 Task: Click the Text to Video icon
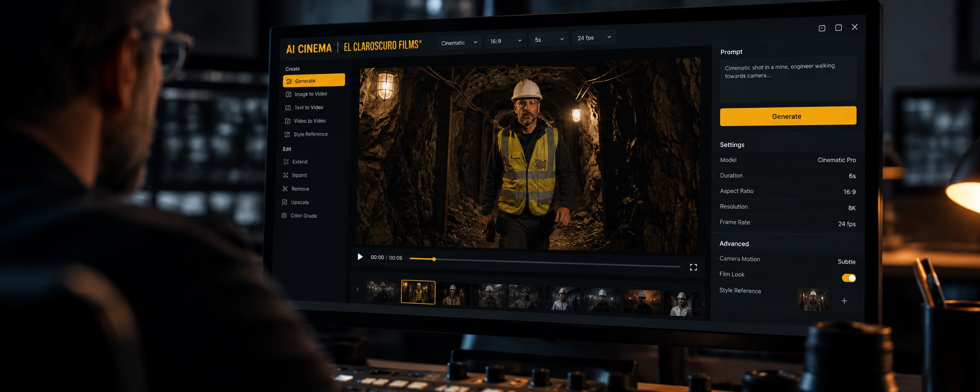click(288, 108)
